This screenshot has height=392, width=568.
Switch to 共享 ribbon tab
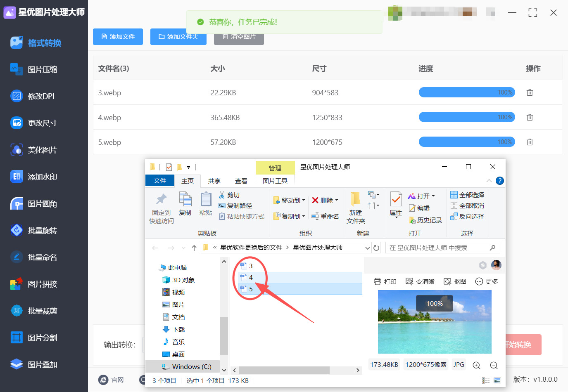(x=214, y=181)
